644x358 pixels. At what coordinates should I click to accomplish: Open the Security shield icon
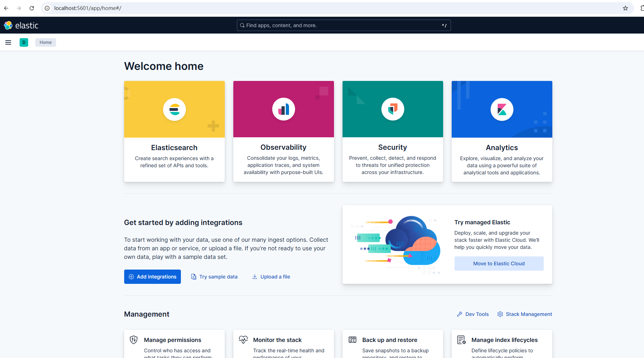coord(392,109)
